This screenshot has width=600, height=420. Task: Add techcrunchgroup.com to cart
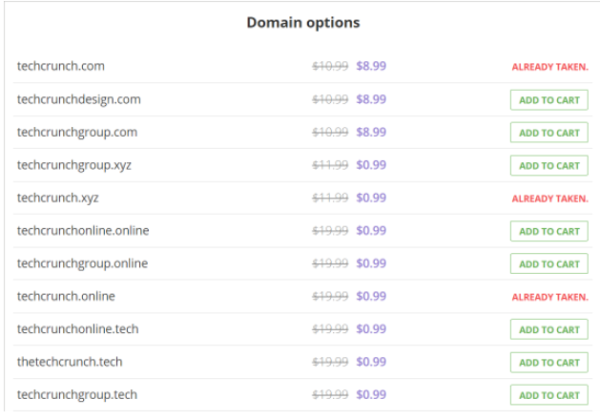[549, 133]
